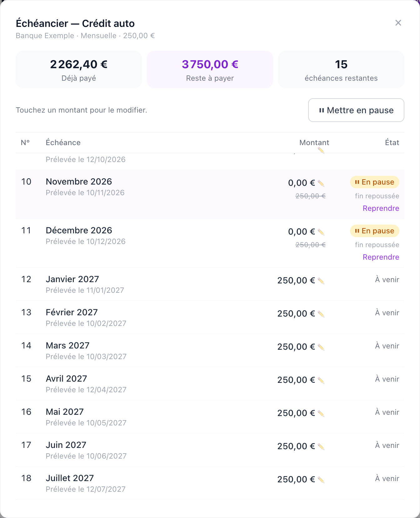Resume Novembre 2026 with Reprendre link
The image size is (420, 518).
(381, 208)
